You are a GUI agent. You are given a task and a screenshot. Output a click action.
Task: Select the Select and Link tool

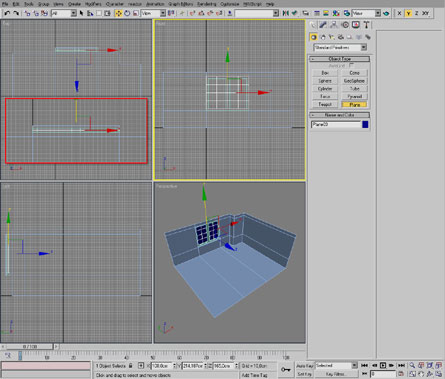(x=27, y=13)
